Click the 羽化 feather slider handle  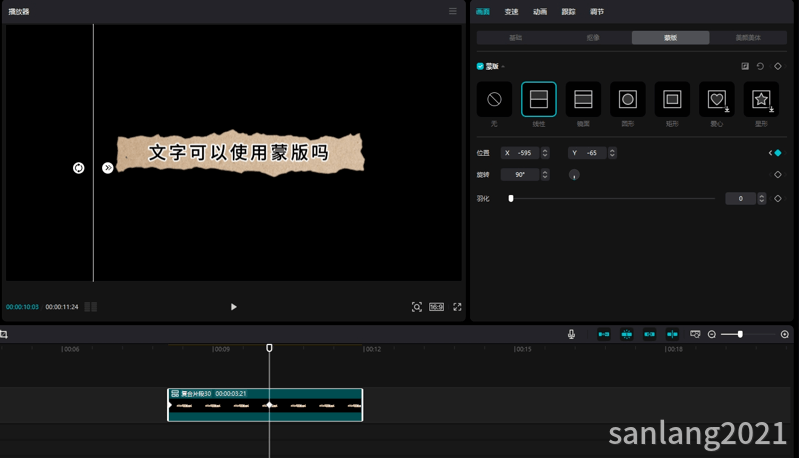coord(511,199)
